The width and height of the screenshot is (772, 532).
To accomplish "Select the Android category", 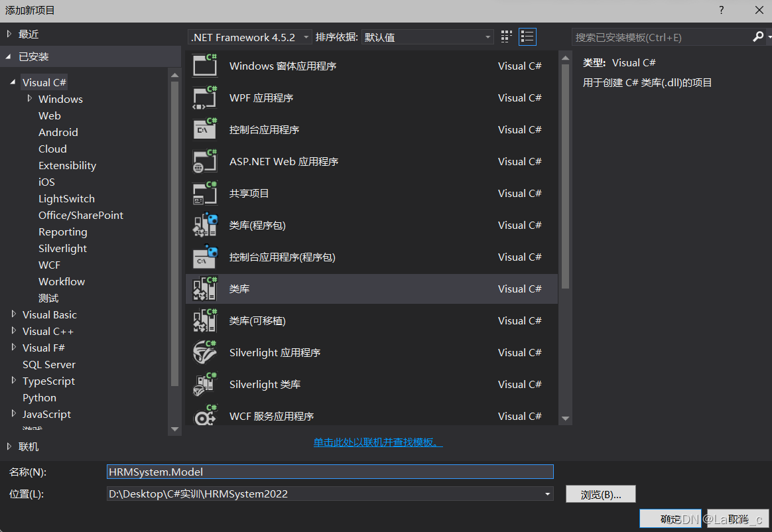I will point(58,132).
